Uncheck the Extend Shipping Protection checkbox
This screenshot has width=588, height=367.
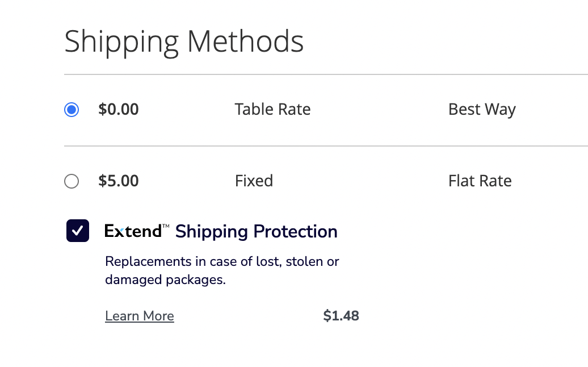coord(78,231)
